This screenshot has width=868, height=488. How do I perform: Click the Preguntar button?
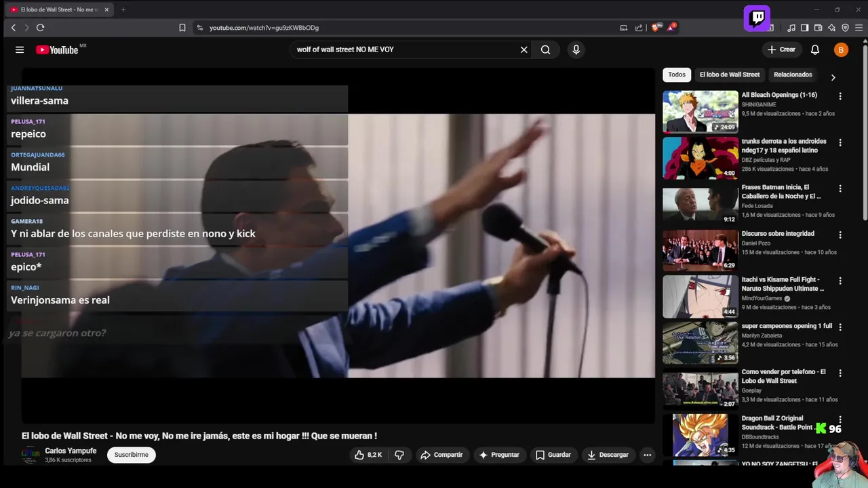pos(499,455)
